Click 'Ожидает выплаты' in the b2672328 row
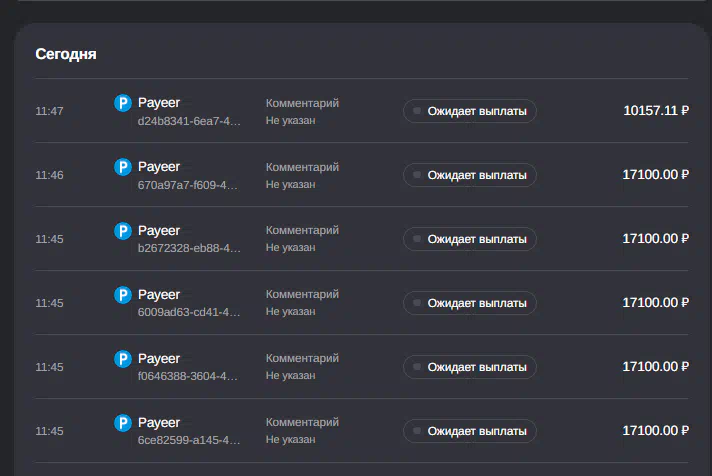Image resolution: width=712 pixels, height=476 pixels. (470, 239)
